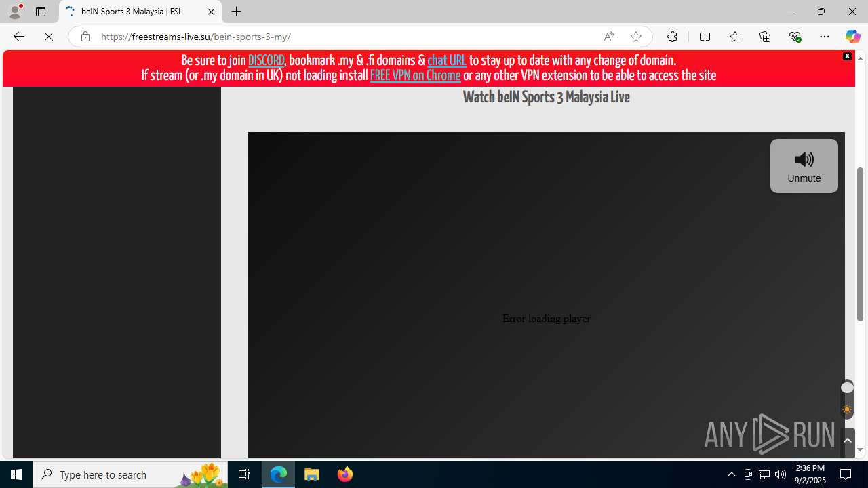Open the notification center
This screenshot has width=868, height=488.
click(x=846, y=474)
